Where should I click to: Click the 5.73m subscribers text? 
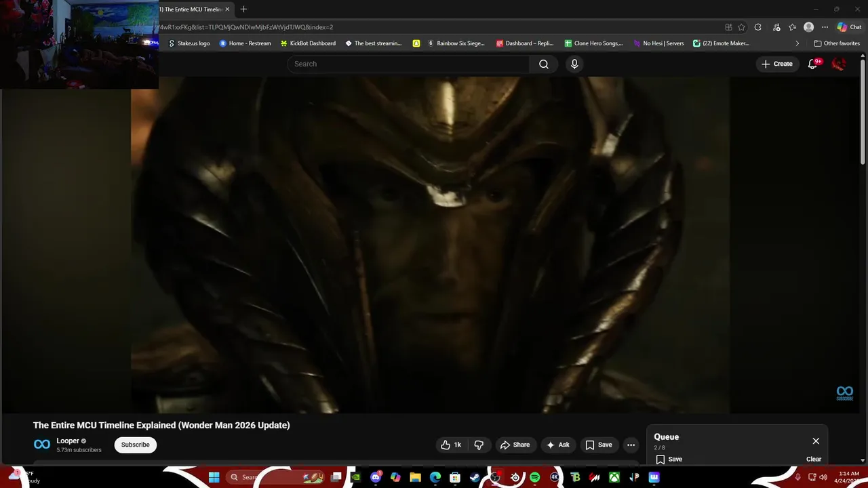coord(79,450)
